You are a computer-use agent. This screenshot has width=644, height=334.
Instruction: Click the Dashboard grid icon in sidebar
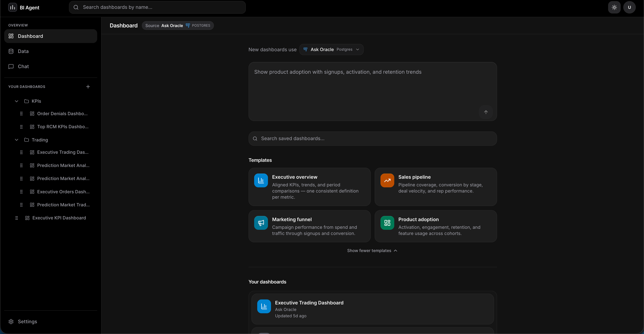11,36
